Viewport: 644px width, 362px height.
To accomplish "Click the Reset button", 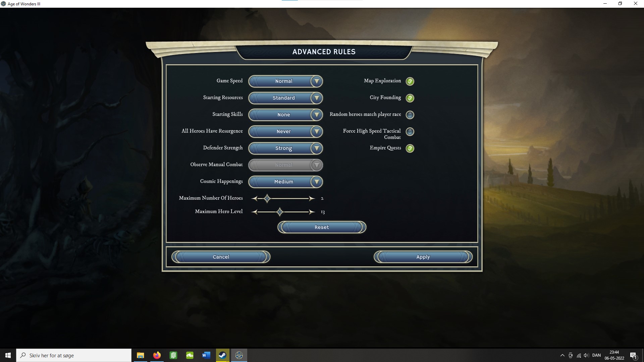I will click(x=322, y=227).
